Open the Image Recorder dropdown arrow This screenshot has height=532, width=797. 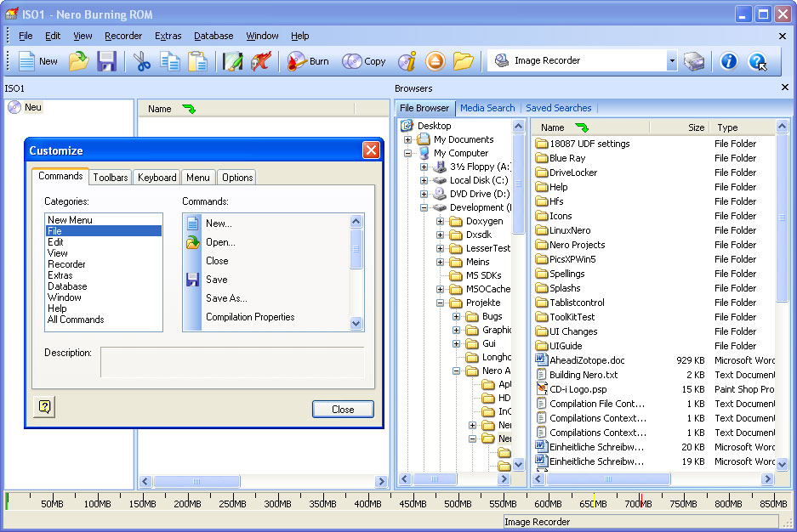(672, 61)
